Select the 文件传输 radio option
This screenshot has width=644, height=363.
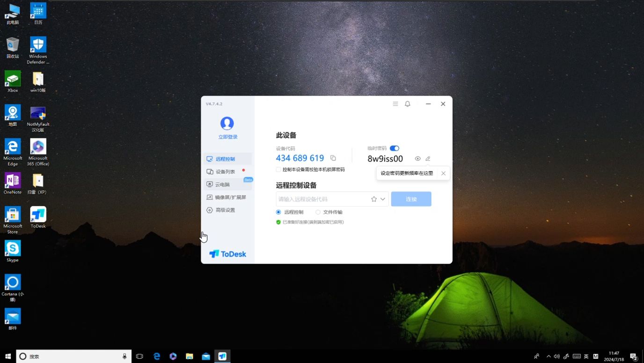click(x=318, y=212)
